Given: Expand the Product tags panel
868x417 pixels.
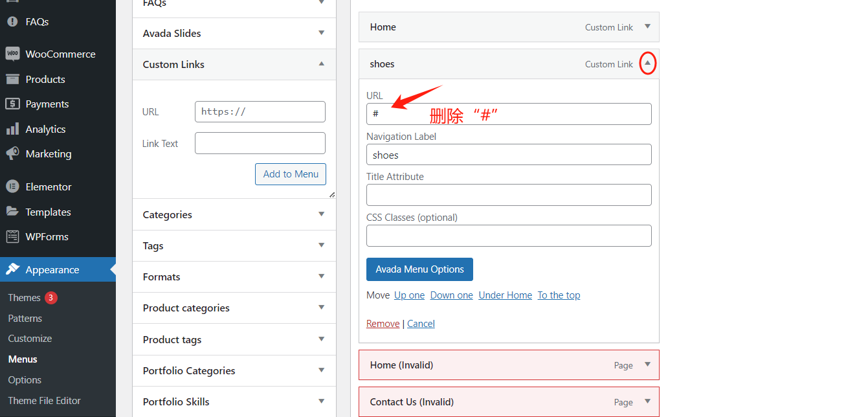Looking at the screenshot, I should coord(321,339).
